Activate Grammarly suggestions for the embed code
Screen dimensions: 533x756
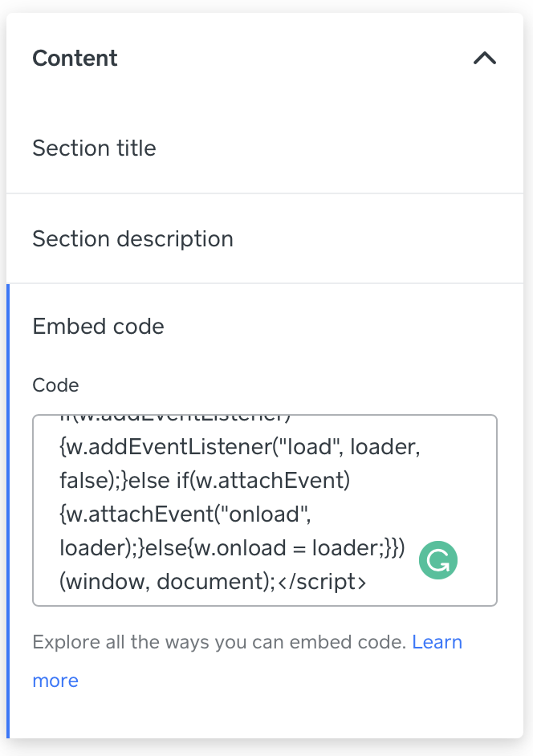(437, 560)
